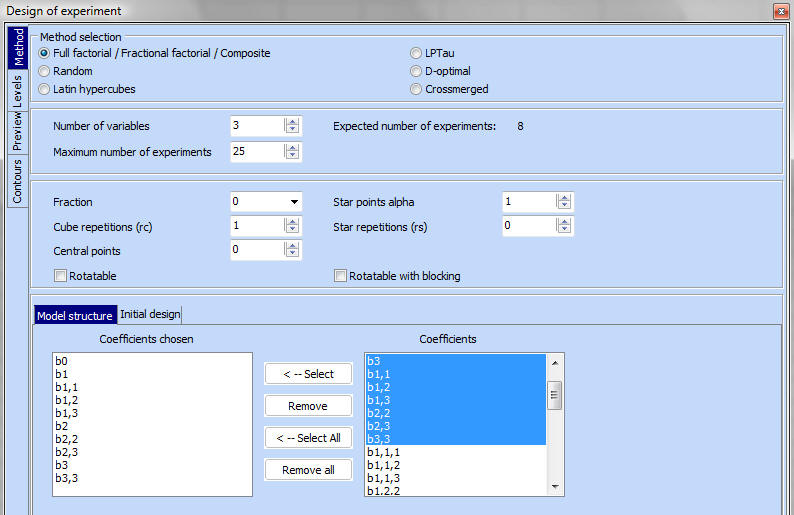Choose the D-optimal method option
Viewport: 794px width, 515px height.
[416, 71]
